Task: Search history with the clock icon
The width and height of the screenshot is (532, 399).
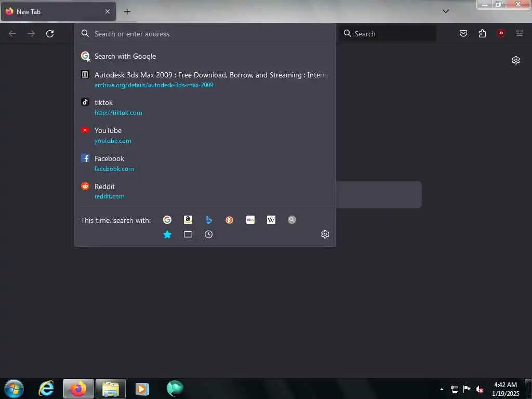Action: [x=209, y=234]
